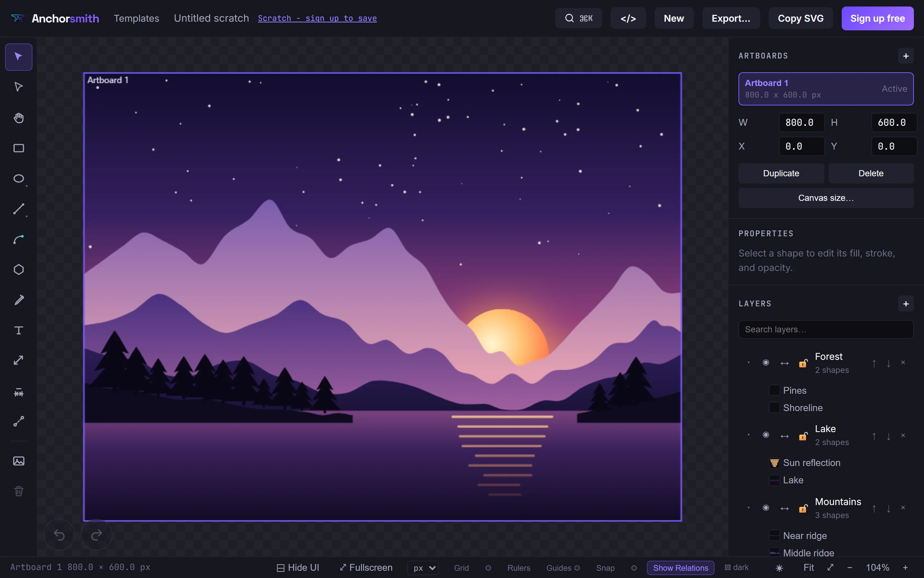Click the artboard Width input field
The image size is (924, 578).
801,123
